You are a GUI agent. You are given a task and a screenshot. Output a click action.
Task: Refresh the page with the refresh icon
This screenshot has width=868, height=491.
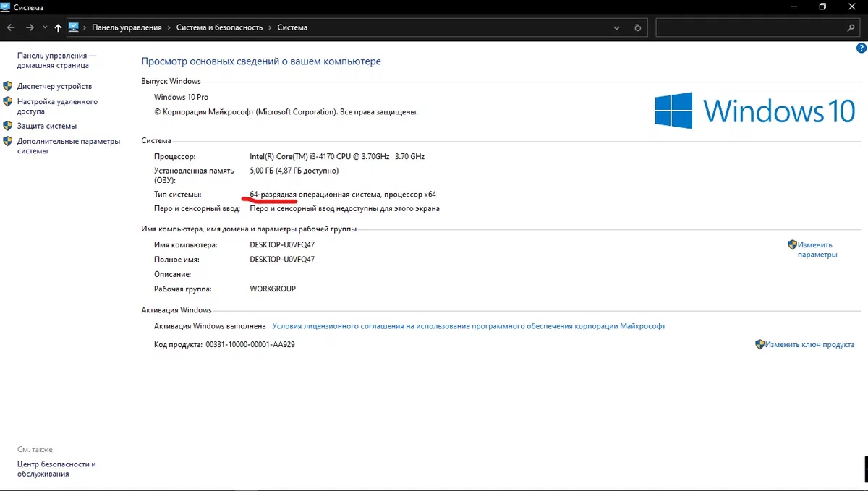click(x=637, y=27)
